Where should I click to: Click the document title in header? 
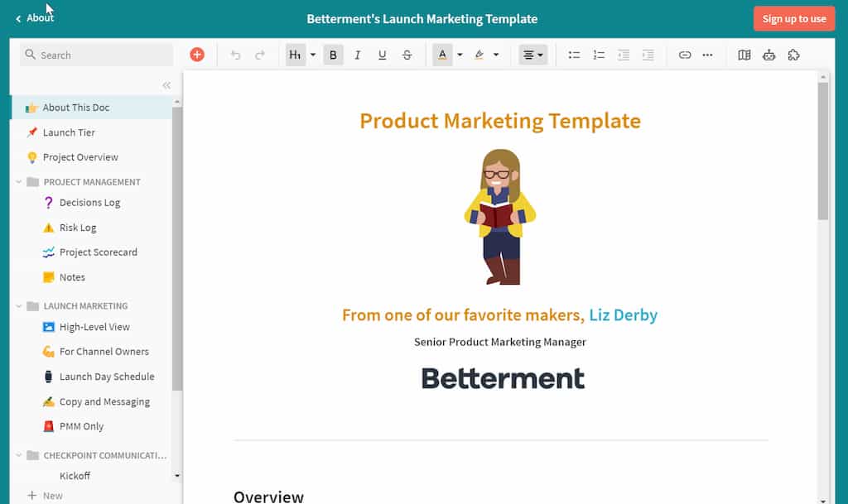pos(422,19)
